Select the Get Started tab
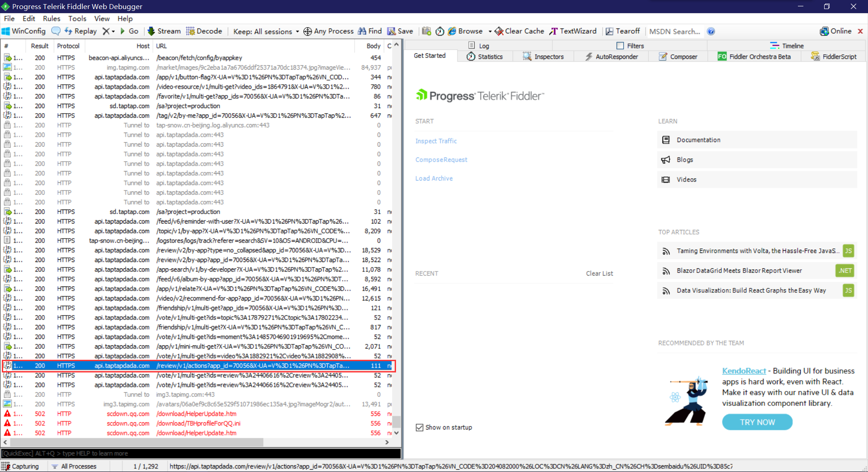This screenshot has width=868, height=472. tap(429, 56)
